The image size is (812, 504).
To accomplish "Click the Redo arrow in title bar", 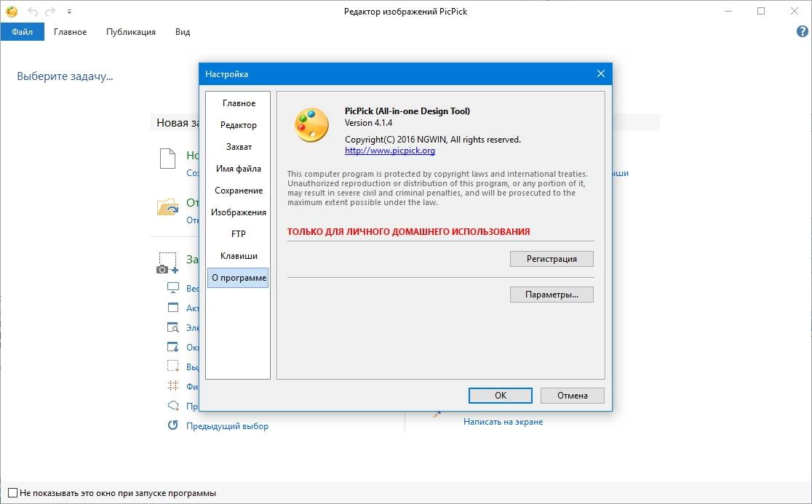I will [50, 12].
